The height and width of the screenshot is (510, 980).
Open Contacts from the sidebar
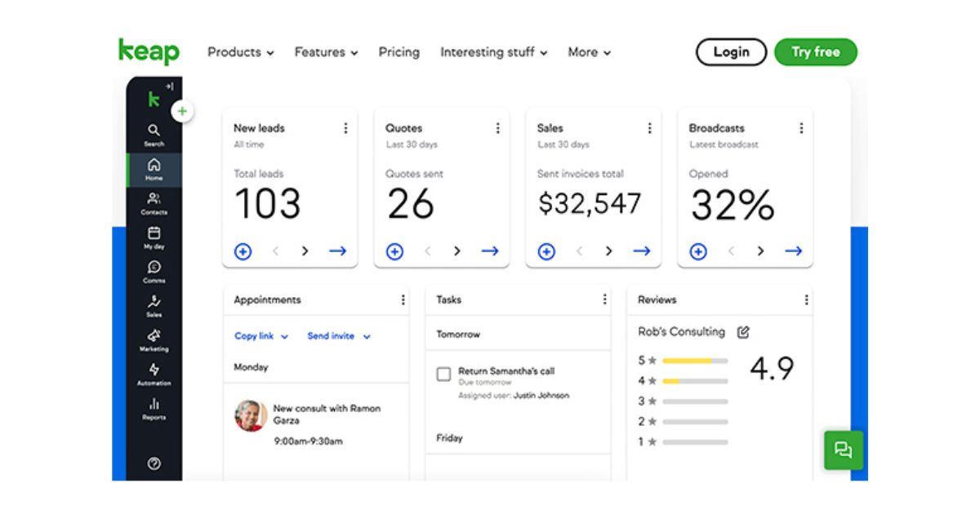[x=154, y=203]
